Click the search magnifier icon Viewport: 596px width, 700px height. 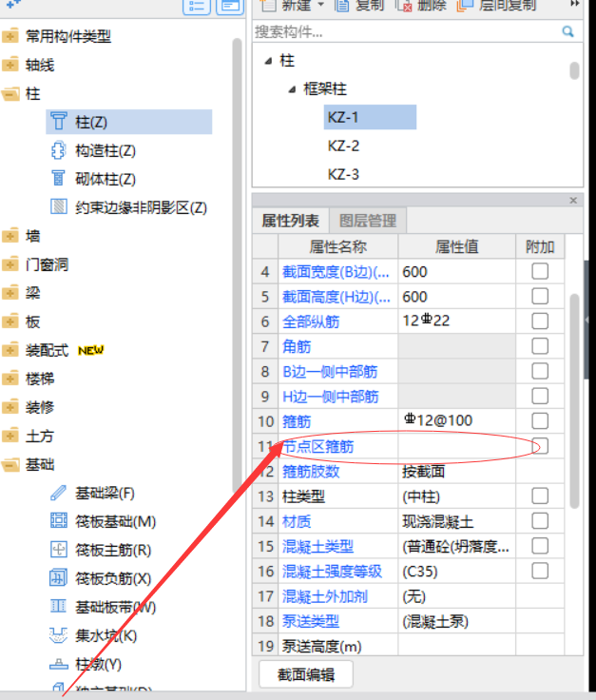567,31
